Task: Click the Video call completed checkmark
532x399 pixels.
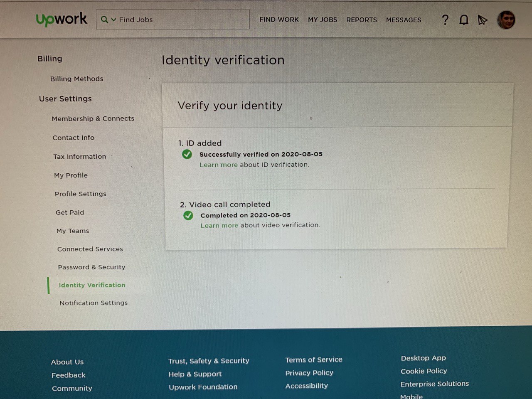Action: pos(188,215)
